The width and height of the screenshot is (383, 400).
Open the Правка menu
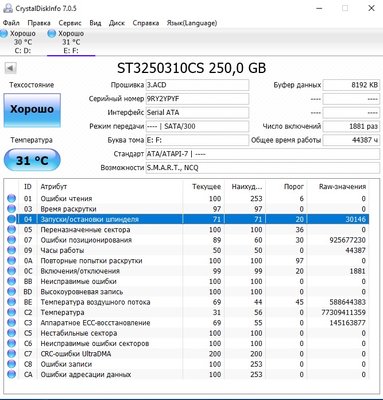39,23
